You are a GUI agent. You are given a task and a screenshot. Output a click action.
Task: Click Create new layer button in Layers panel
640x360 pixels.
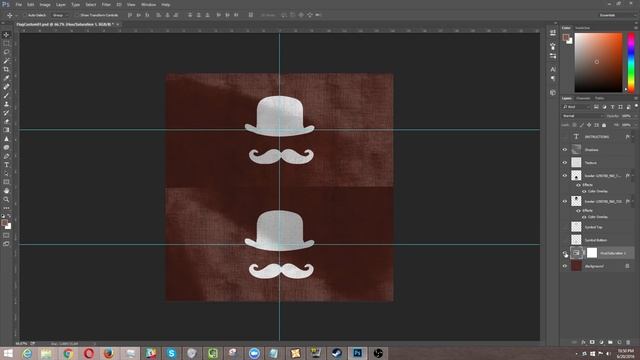[619, 342]
